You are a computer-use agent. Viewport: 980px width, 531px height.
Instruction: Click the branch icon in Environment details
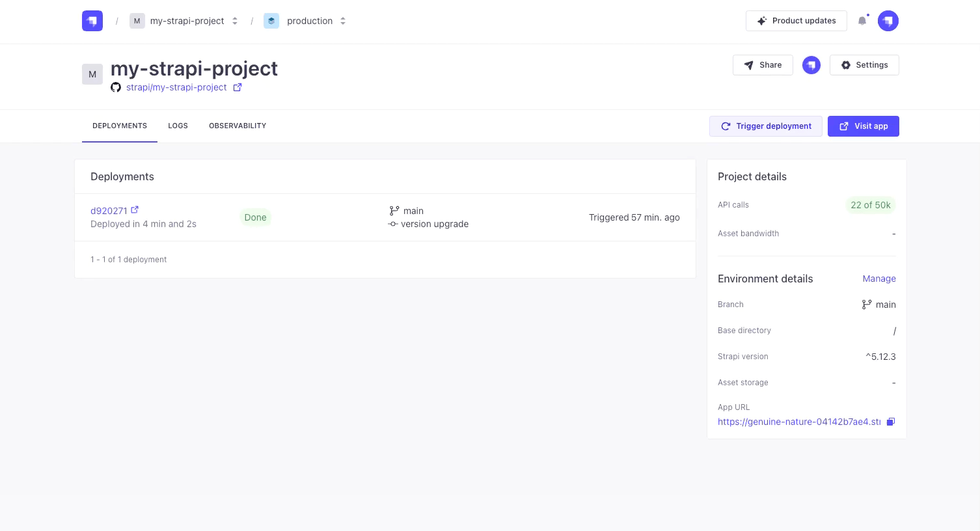(x=867, y=305)
